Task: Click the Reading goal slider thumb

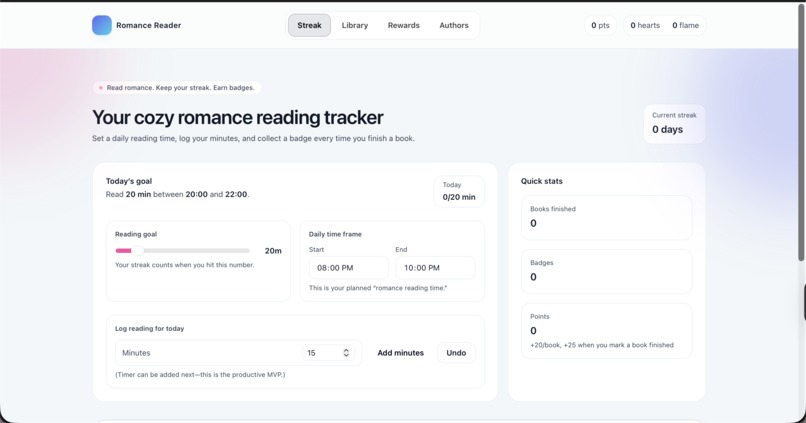Action: coord(138,251)
